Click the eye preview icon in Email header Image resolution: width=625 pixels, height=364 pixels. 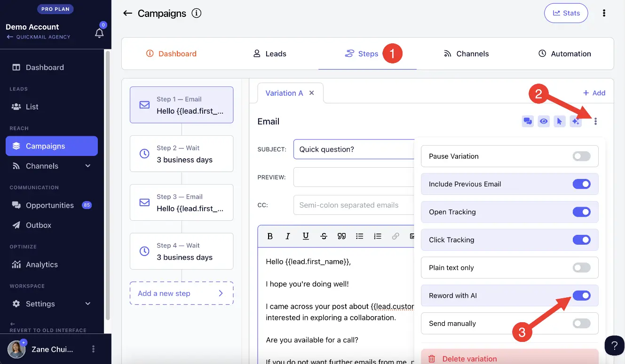pyautogui.click(x=544, y=122)
